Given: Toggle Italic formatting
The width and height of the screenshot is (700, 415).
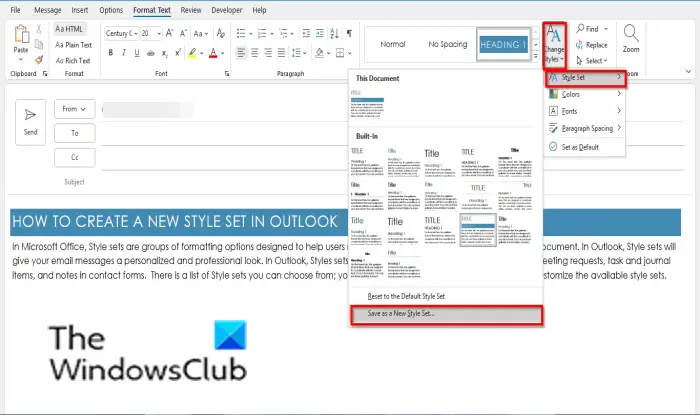Looking at the screenshot, I should coord(124,53).
